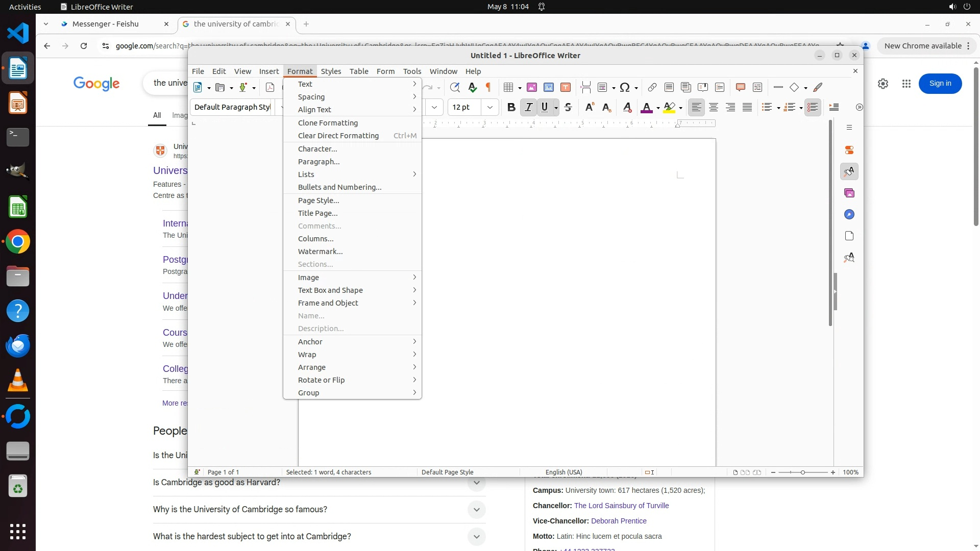
Task: Click the Insert Comment icon
Action: pyautogui.click(x=740, y=87)
